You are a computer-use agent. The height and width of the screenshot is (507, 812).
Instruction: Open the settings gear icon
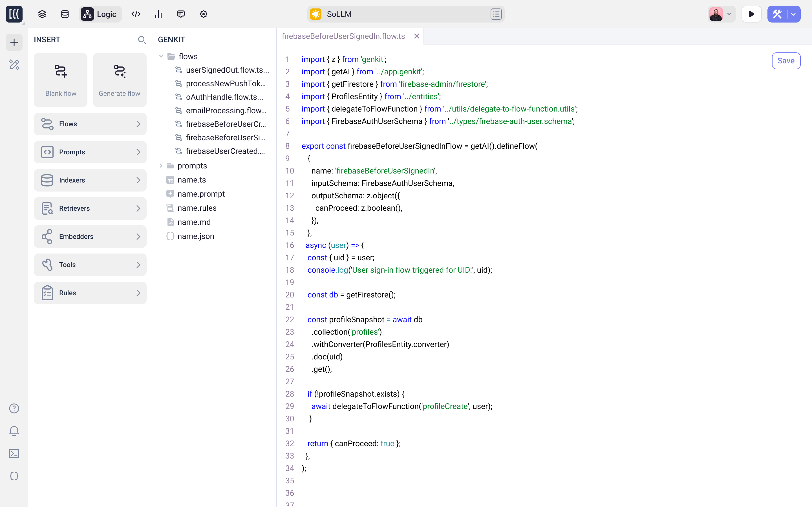(203, 14)
